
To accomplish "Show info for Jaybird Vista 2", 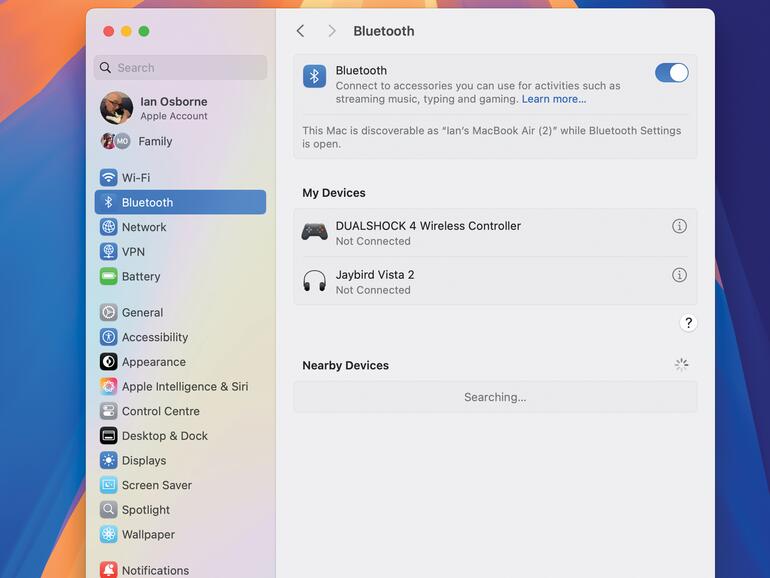I will [x=679, y=275].
